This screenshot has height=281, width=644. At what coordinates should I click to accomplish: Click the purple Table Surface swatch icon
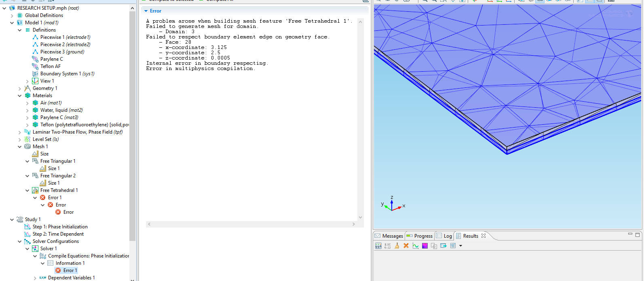(x=425, y=246)
